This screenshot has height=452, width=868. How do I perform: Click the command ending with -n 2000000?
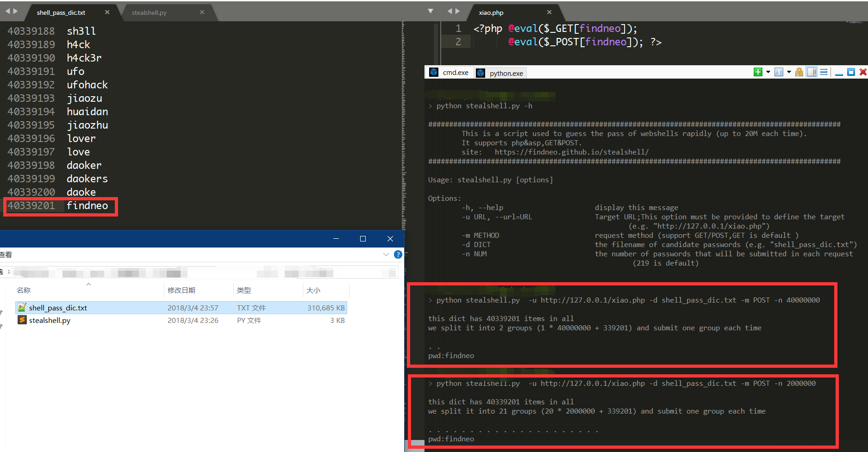[x=626, y=384]
